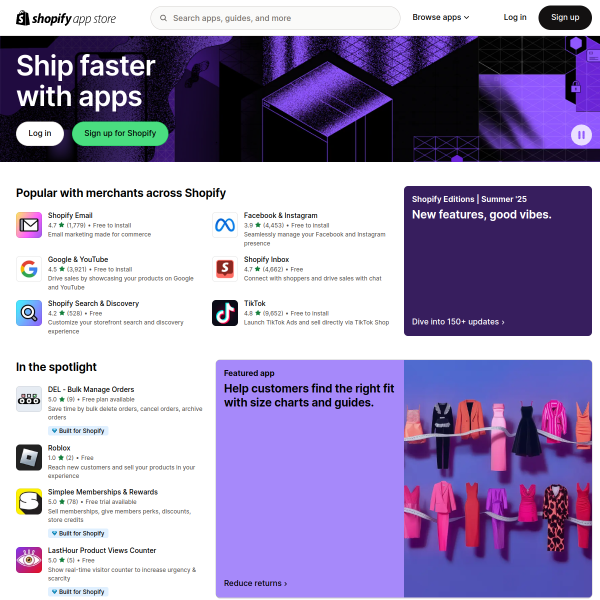Image resolution: width=600 pixels, height=600 pixels.
Task: Click the header Log in link
Action: click(x=515, y=17)
